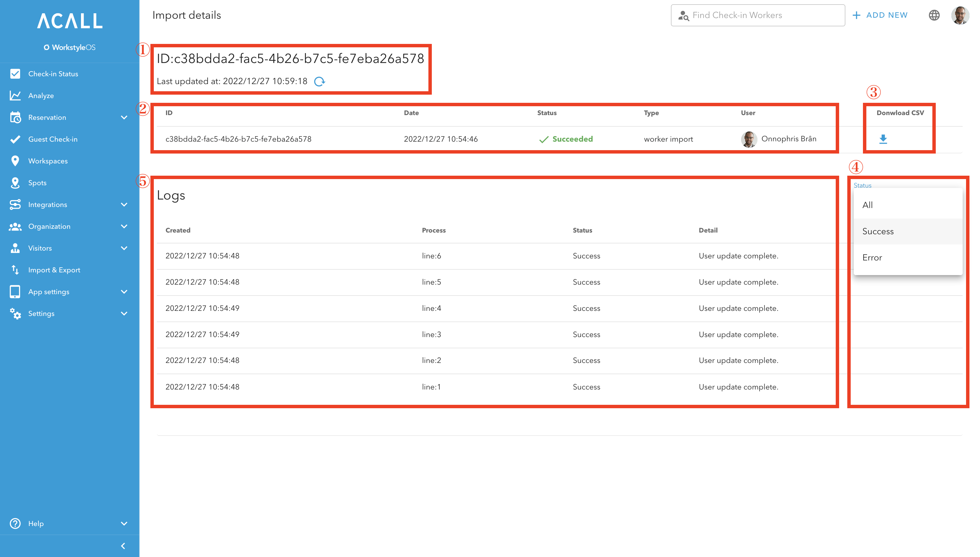Click the Workspaces location pin icon
The width and height of the screenshot is (980, 557).
(x=15, y=161)
